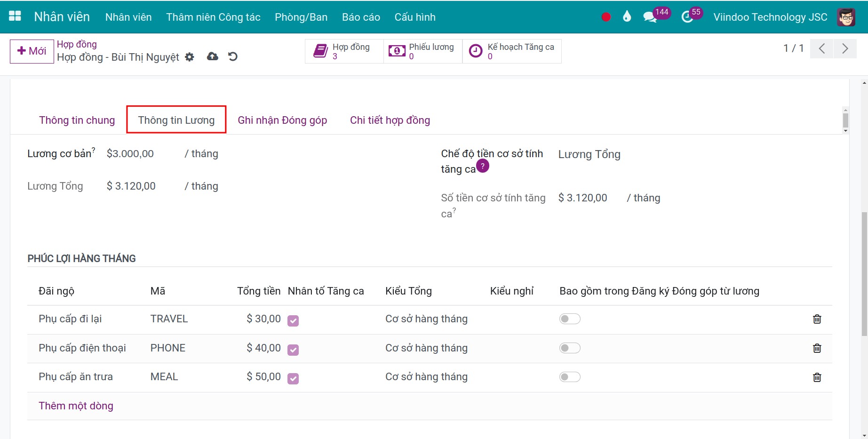The image size is (868, 439).
Task: Toggle contribution inclusion for Phụ cấp đi lại
Action: [x=570, y=319]
